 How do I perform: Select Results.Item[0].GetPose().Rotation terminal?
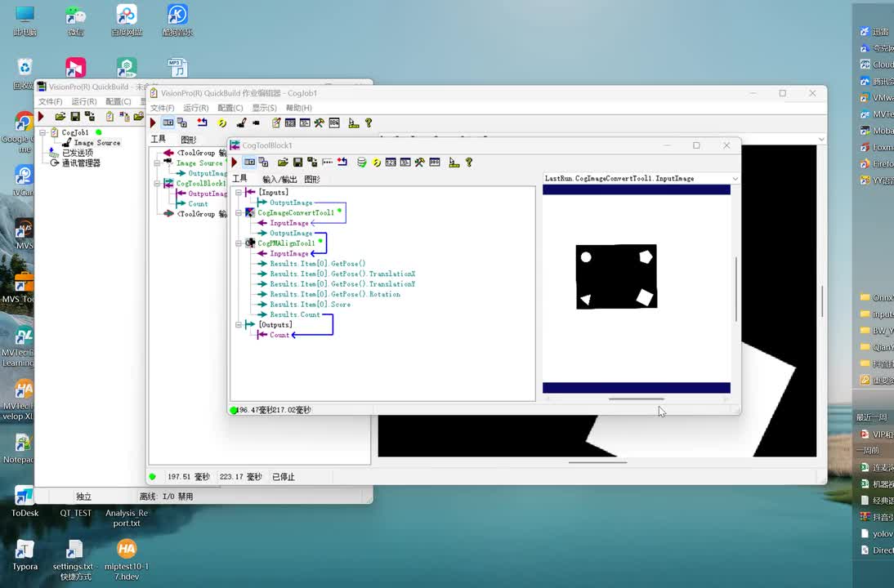point(335,294)
